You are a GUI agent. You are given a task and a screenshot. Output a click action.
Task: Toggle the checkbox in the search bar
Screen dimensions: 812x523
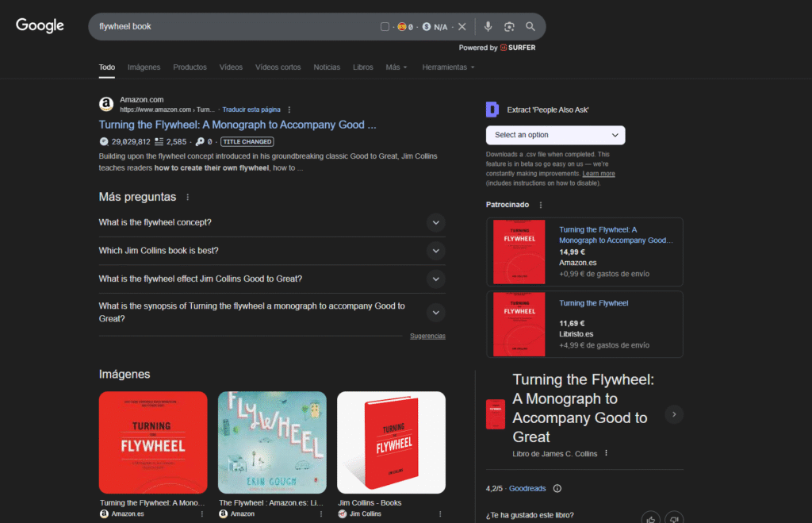click(385, 27)
